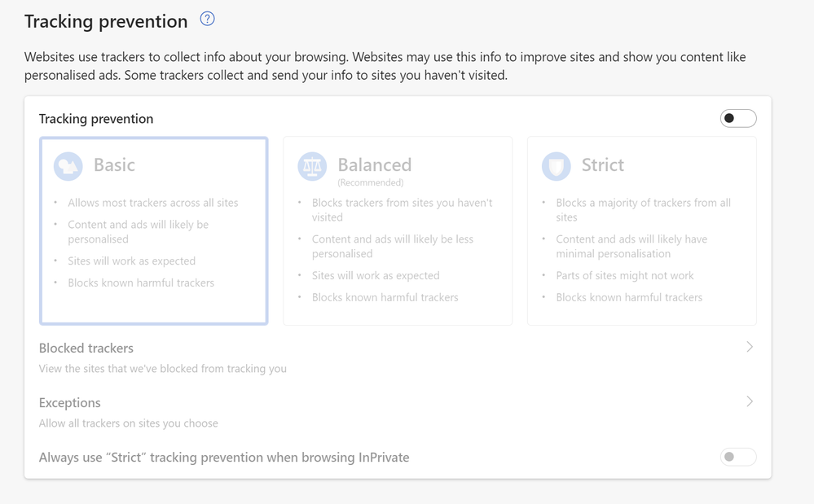Screen dimensions: 814x504
Task: Open the help icon beside Tracking prevention heading
Action: click(208, 20)
